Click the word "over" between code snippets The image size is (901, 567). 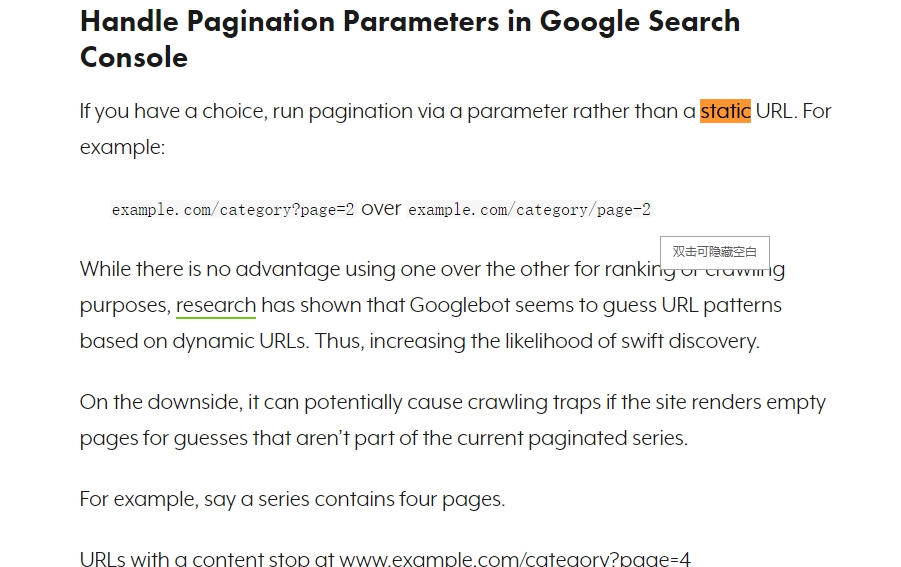tap(381, 209)
